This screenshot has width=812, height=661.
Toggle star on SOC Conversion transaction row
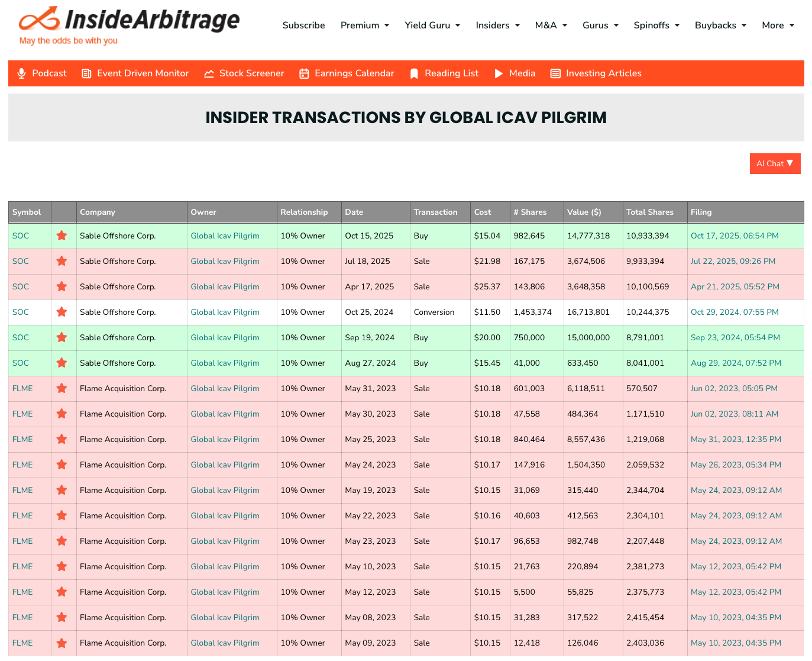[x=62, y=312]
